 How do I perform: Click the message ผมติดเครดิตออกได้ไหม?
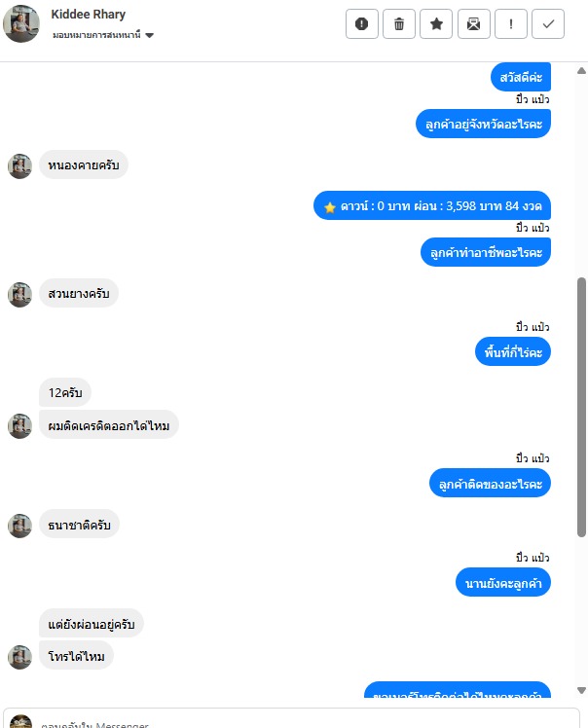[109, 425]
